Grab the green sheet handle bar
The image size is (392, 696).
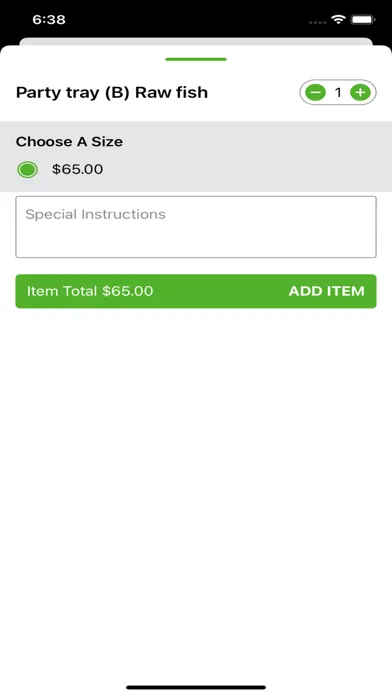click(x=196, y=59)
